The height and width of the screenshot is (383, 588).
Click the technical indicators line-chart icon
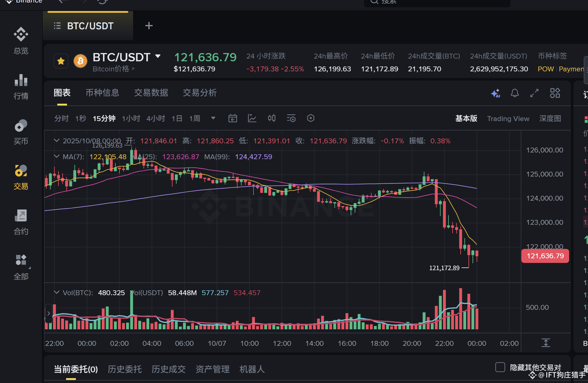(252, 118)
